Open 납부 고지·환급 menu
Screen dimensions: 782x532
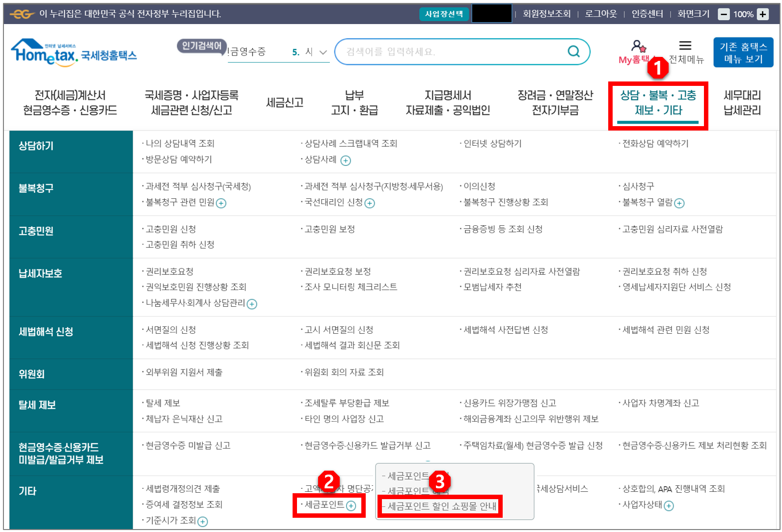pos(354,103)
